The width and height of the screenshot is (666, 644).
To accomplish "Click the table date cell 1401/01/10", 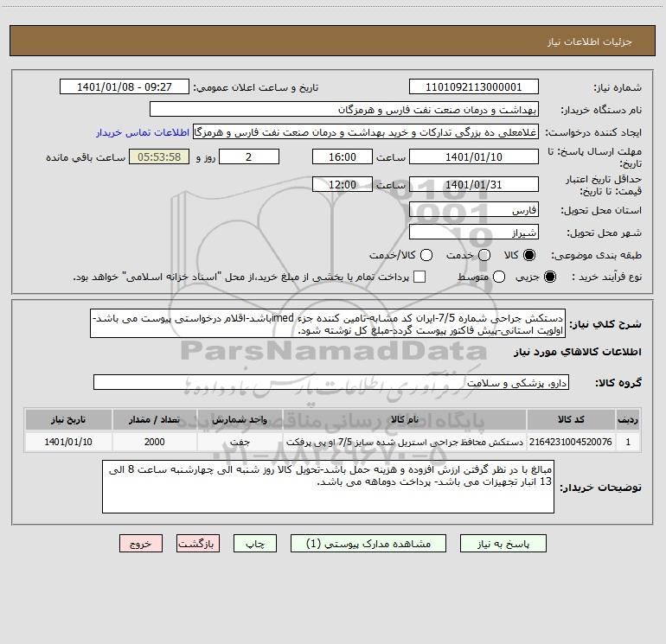I will [x=68, y=442].
